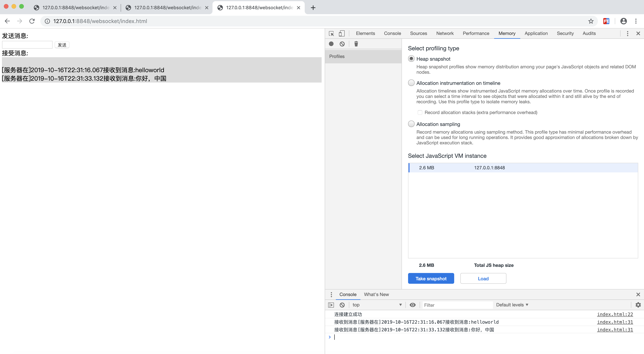644x354 pixels.
Task: Open the What's New drawer tab
Action: [376, 294]
